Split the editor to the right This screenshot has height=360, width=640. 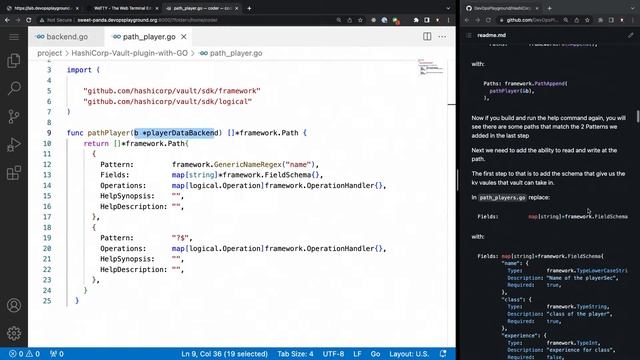(427, 36)
